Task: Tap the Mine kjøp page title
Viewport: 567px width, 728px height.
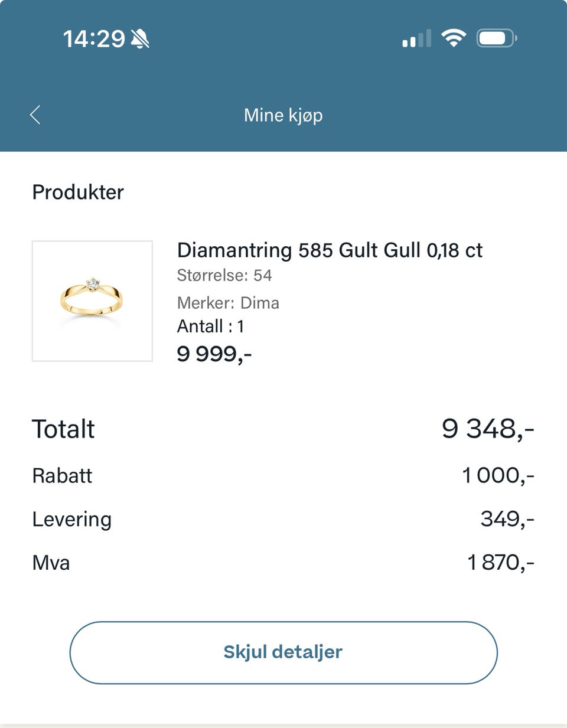Action: coord(283,115)
